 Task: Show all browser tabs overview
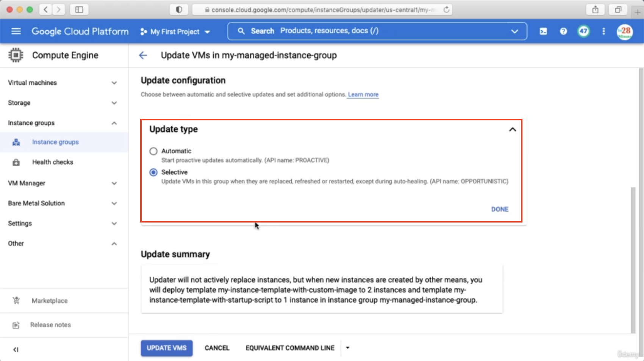click(618, 9)
